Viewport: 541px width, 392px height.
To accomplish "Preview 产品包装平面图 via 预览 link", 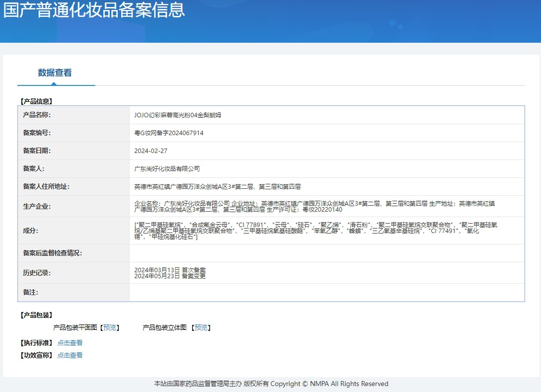I will 110,327.
